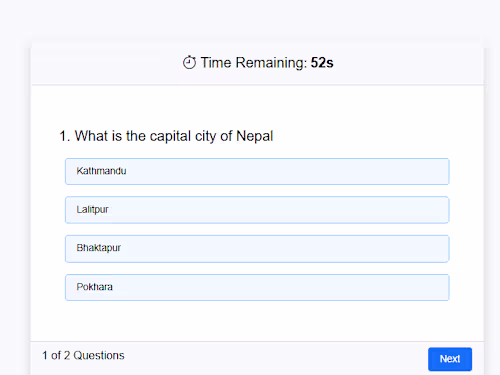The height and width of the screenshot is (375, 500).
Task: Click the bold 52s countdown value
Action: [322, 63]
